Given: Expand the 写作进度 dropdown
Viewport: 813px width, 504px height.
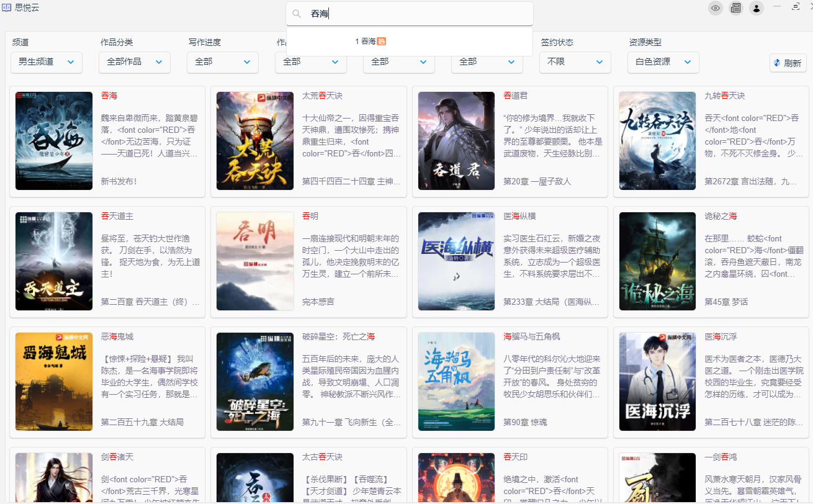Looking at the screenshot, I should 223,62.
